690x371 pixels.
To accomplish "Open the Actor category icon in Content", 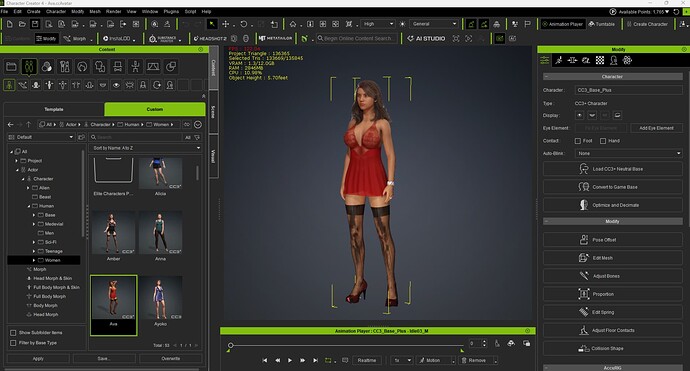I will [29, 67].
